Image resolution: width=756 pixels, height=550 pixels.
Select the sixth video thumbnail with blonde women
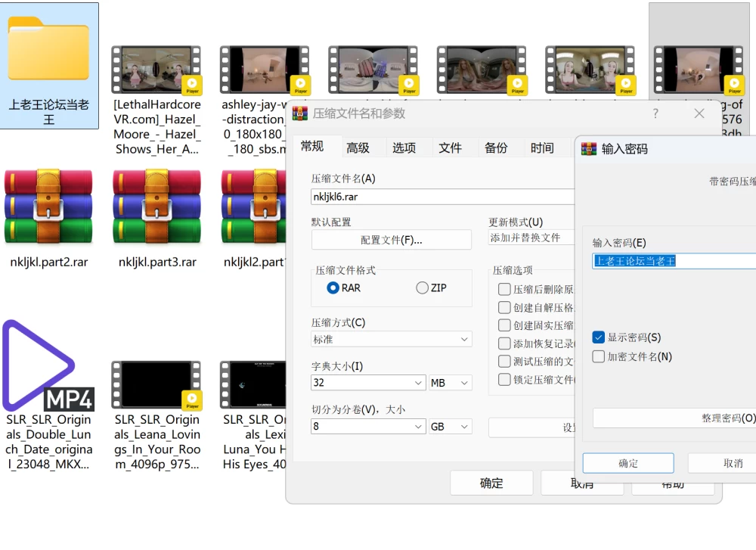(590, 70)
